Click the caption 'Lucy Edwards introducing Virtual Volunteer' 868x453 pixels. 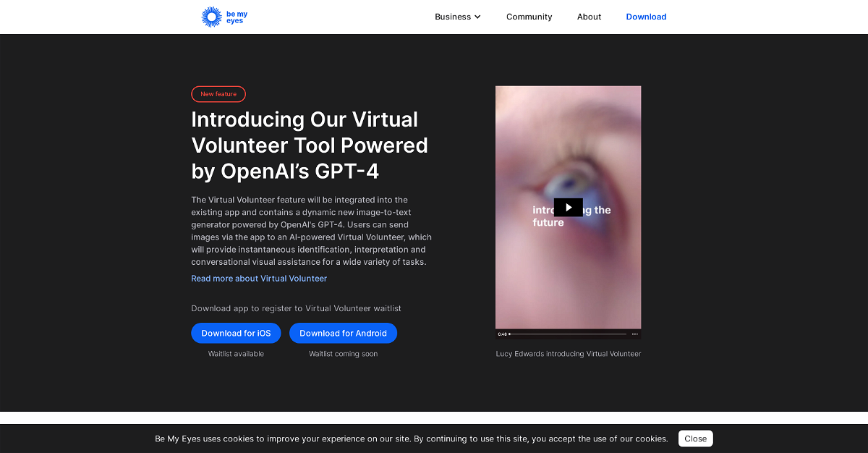coord(568,354)
